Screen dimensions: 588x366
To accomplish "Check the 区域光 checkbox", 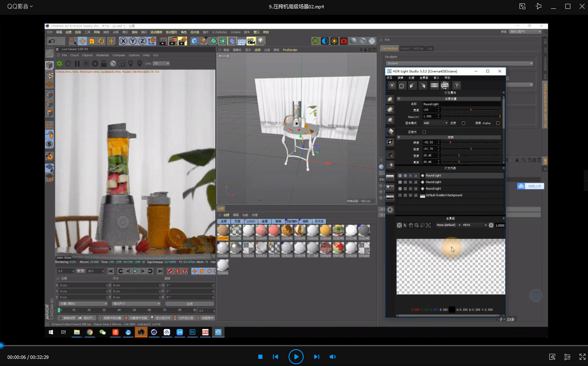I will tap(424, 132).
